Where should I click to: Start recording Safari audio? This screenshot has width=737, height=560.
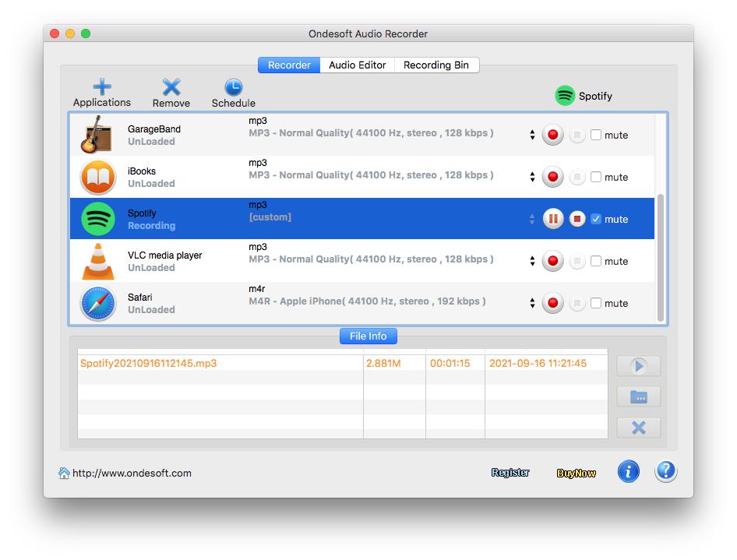point(553,303)
